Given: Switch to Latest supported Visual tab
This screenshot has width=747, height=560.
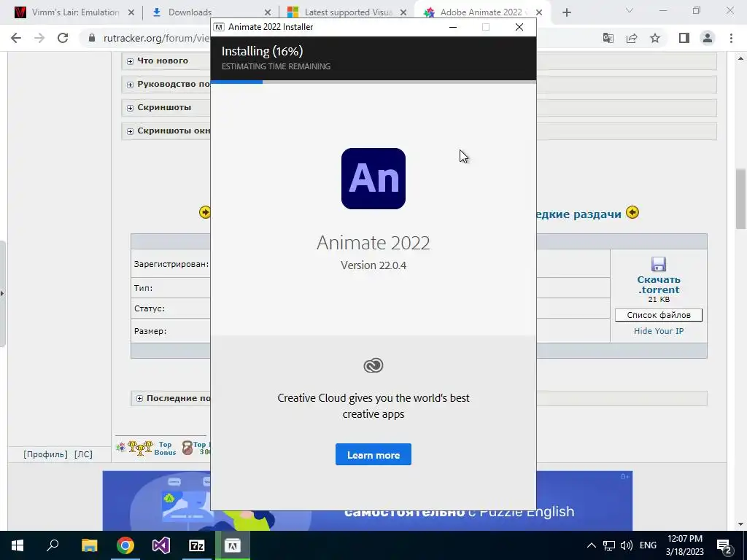Looking at the screenshot, I should 348,12.
